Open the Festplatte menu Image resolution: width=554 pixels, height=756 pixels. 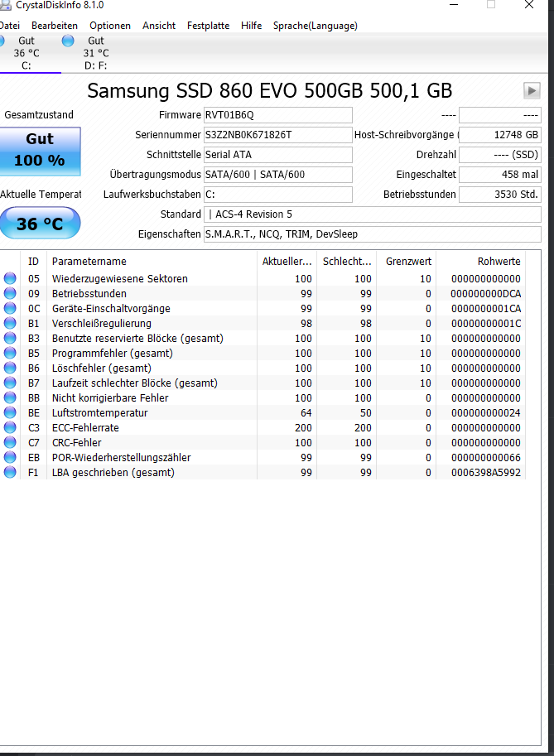tap(209, 26)
